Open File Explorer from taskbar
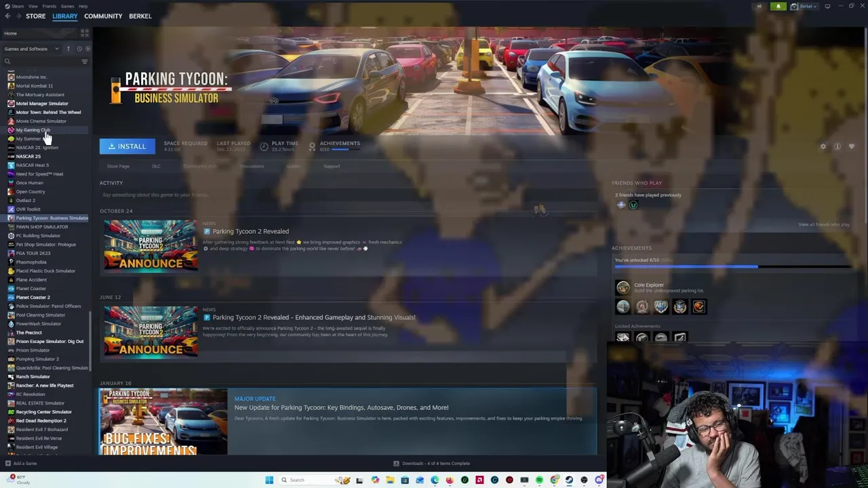Viewport: 868px width, 488px height. 390,480
